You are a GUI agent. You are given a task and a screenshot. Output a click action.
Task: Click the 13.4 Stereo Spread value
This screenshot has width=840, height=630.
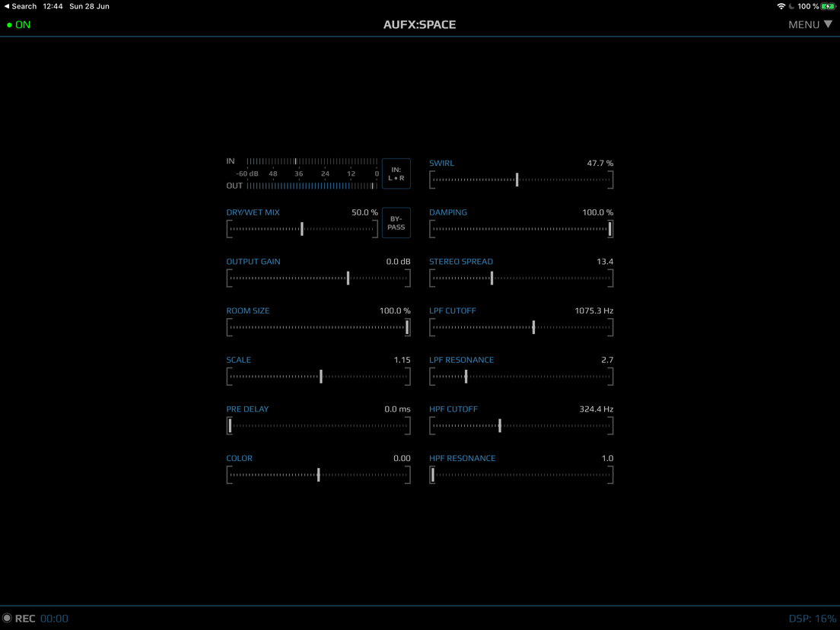[x=605, y=262]
